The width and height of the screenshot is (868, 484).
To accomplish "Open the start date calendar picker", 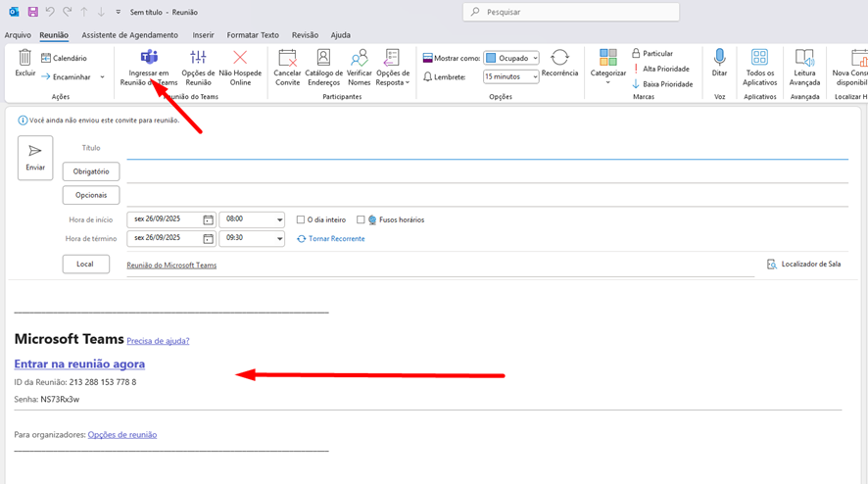I will [x=209, y=220].
